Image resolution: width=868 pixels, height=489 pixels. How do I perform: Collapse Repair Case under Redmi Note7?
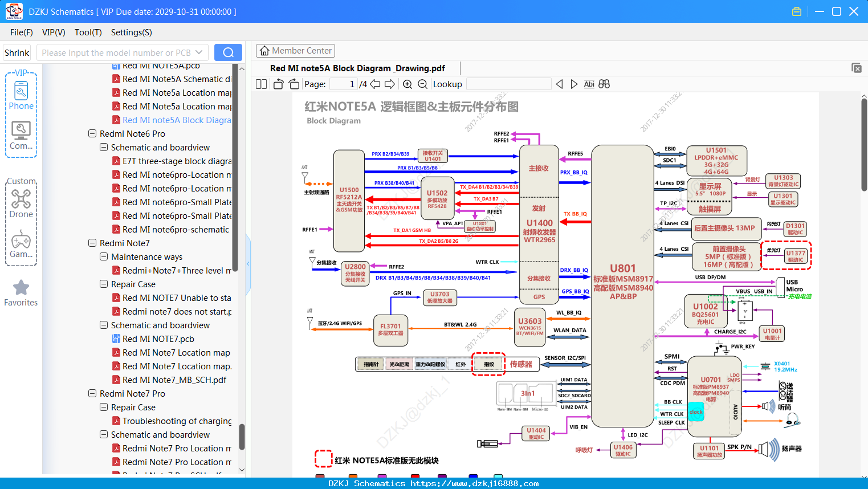pos(104,284)
